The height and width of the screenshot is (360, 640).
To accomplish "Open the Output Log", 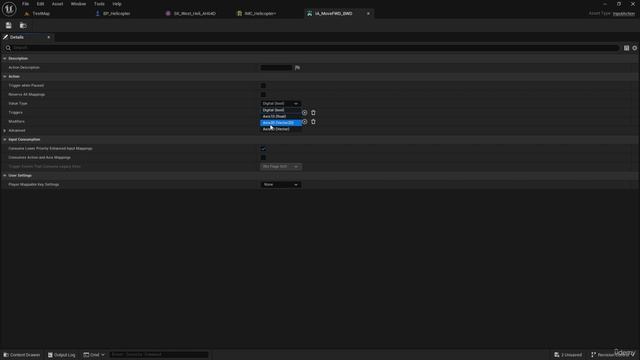I will coord(62,355).
